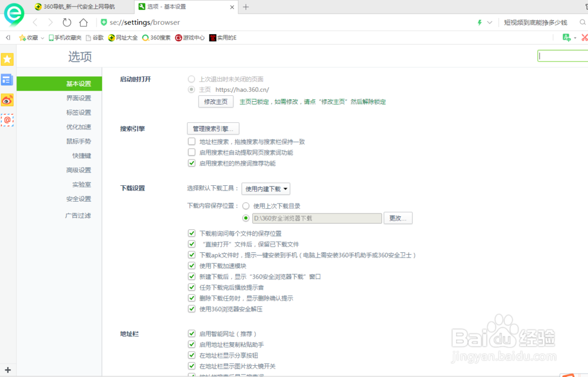Select 上次退出时未关闭的页面 radio option

(x=191, y=79)
